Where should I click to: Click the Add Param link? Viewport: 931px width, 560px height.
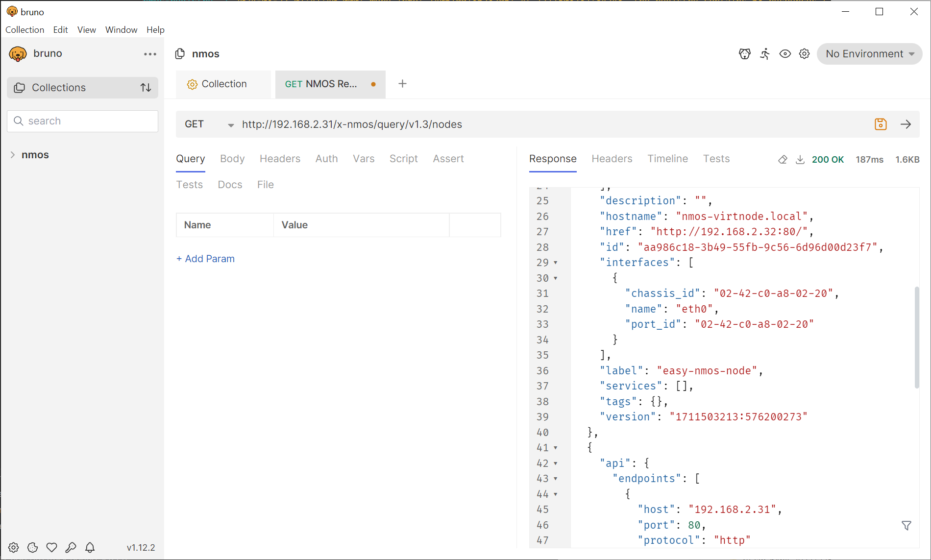click(205, 259)
